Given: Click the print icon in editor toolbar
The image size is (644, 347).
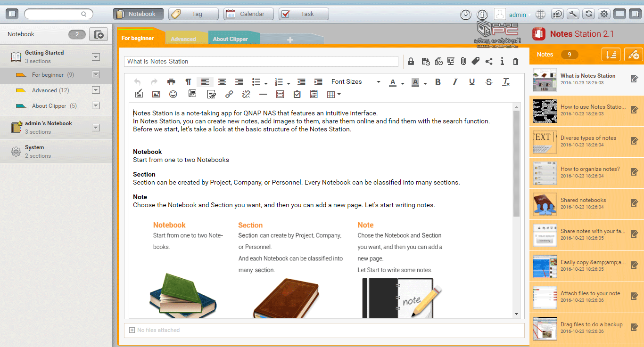Looking at the screenshot, I should (171, 82).
